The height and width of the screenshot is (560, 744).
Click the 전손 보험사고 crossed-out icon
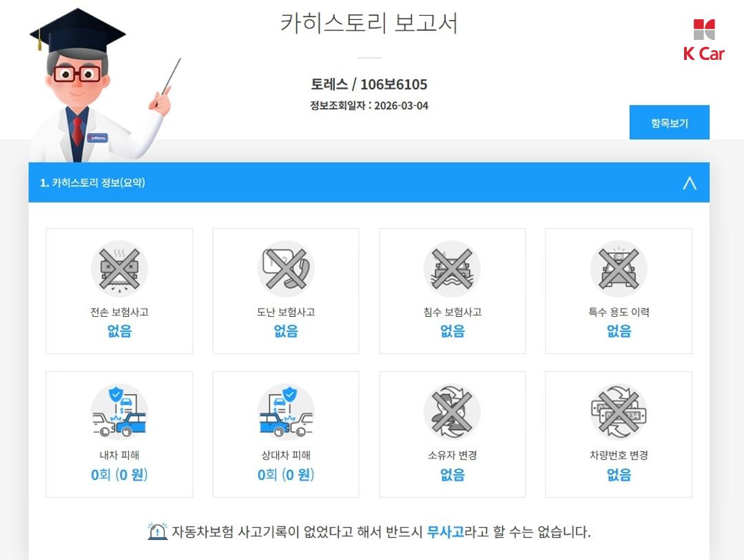[120, 269]
